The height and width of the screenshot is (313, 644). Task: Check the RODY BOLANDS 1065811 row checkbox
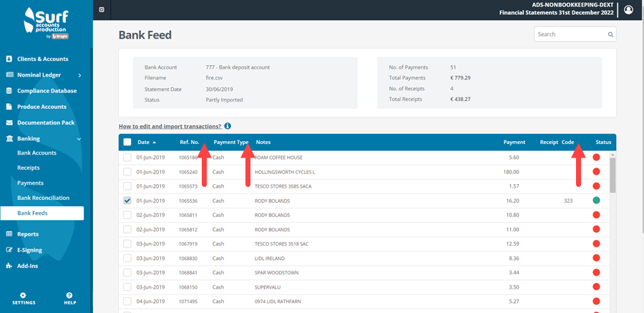coord(127,215)
